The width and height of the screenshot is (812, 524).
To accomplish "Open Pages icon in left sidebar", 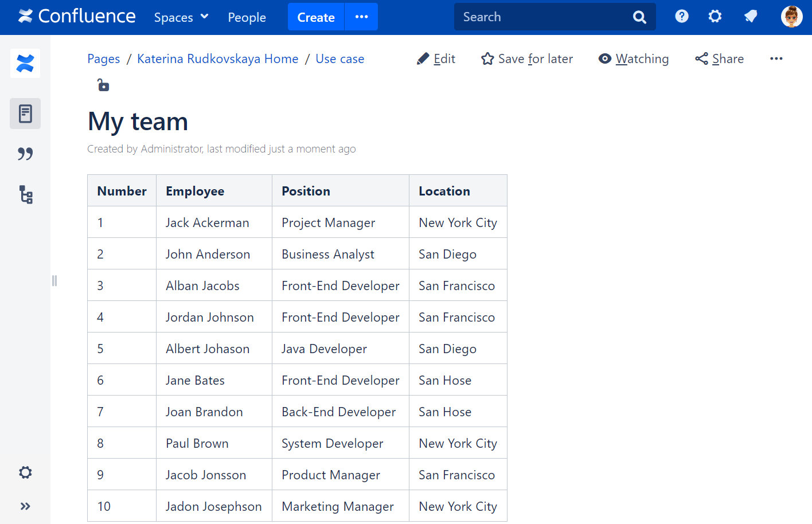I will click(25, 114).
